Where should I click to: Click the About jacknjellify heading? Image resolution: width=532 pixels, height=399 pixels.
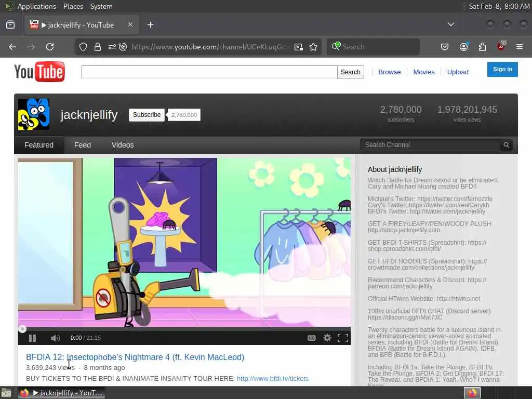click(395, 169)
